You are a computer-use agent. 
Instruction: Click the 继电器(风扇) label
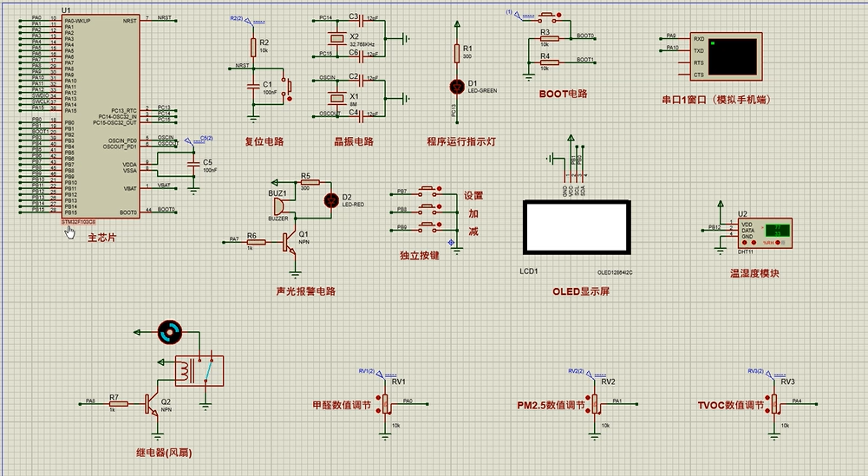click(165, 453)
